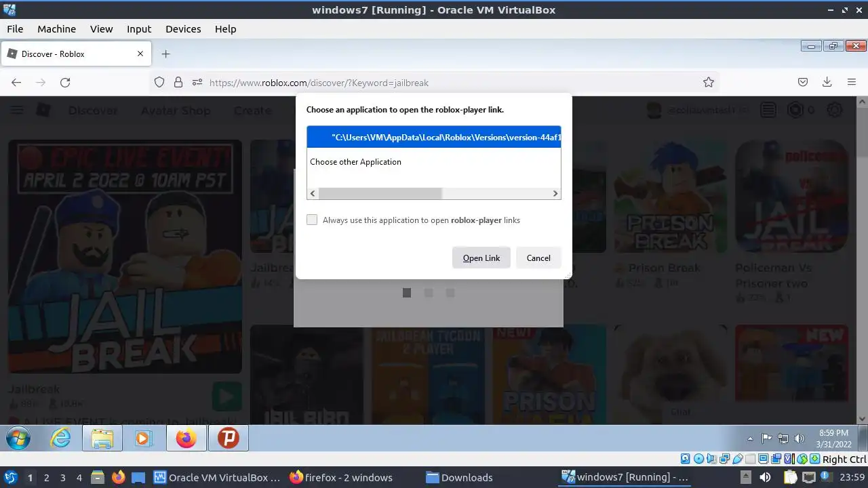Click the site security padlock icon
The height and width of the screenshot is (488, 868).
(x=178, y=82)
